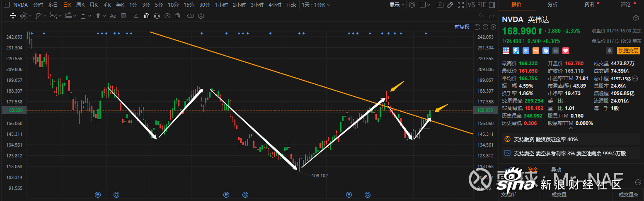Open the 评论 comments tab
The image size is (644, 201).
[x=625, y=5]
